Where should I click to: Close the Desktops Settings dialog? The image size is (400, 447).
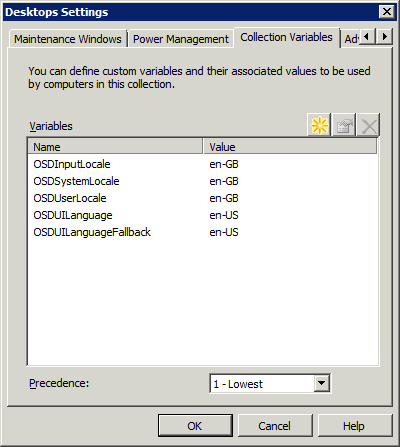pyautogui.click(x=387, y=12)
